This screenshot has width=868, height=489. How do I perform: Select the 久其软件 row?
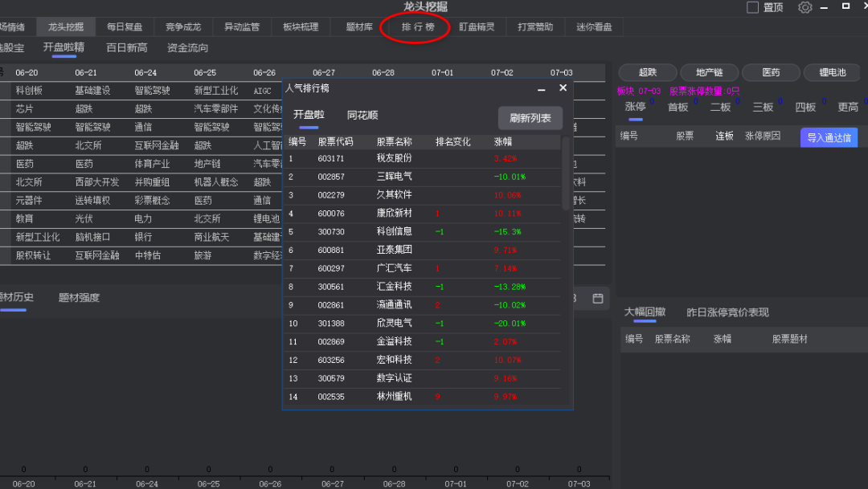click(422, 194)
